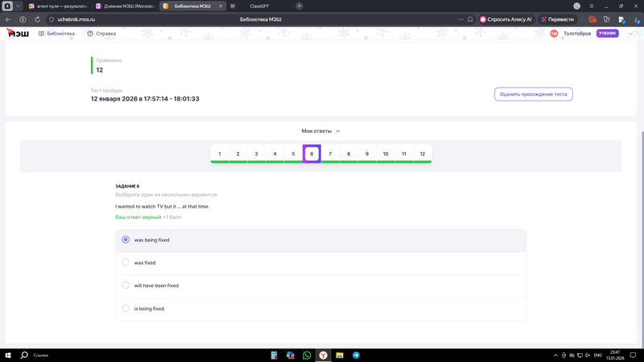
Task: Reload the page with the refresh icon
Action: click(37, 19)
